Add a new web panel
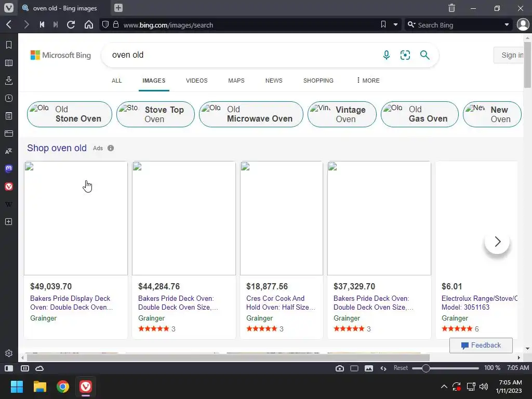The image size is (532, 399). point(9,221)
